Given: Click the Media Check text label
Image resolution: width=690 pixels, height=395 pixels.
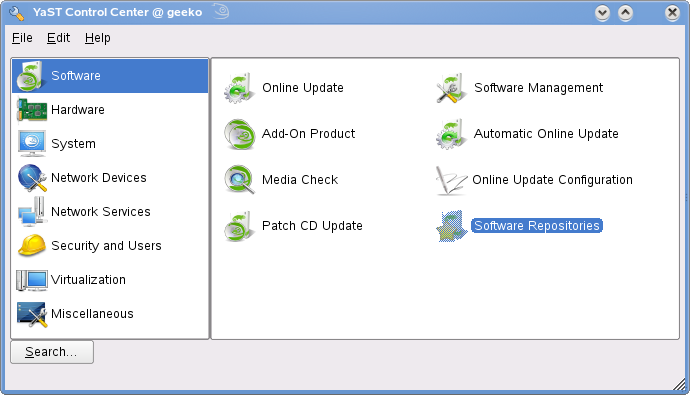Looking at the screenshot, I should click(x=300, y=179).
